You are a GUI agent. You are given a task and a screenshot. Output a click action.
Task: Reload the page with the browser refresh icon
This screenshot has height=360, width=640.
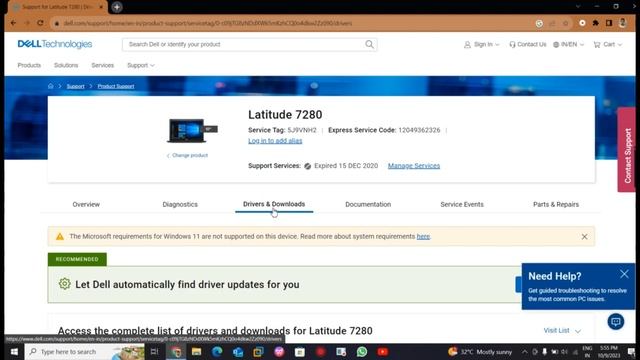40,23
